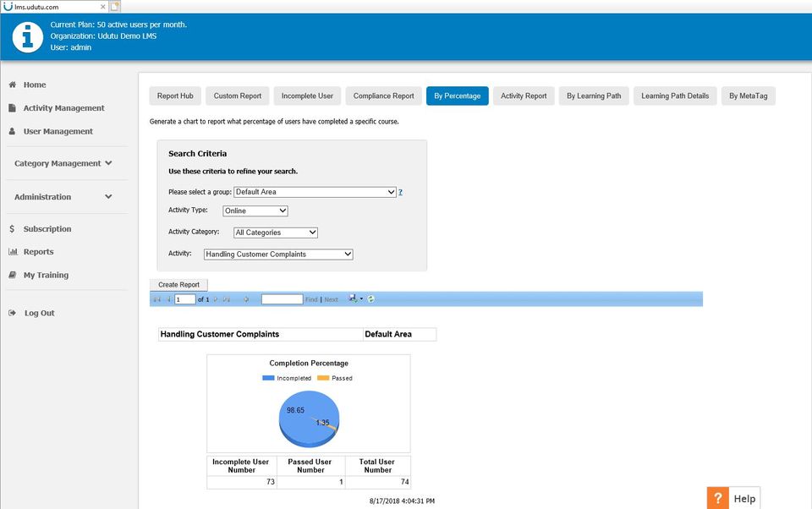Click the export save disk icon
The width and height of the screenshot is (812, 509).
353,298
